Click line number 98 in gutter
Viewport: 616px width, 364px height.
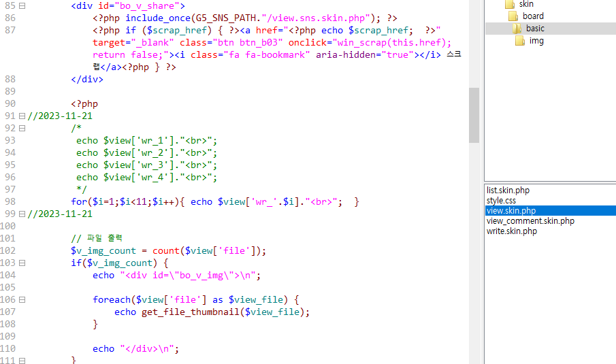(10, 202)
